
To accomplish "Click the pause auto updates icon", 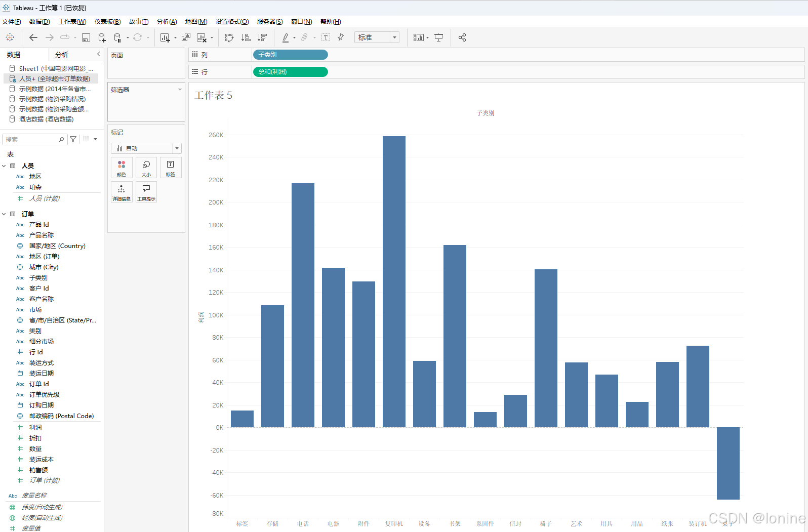I will [117, 37].
